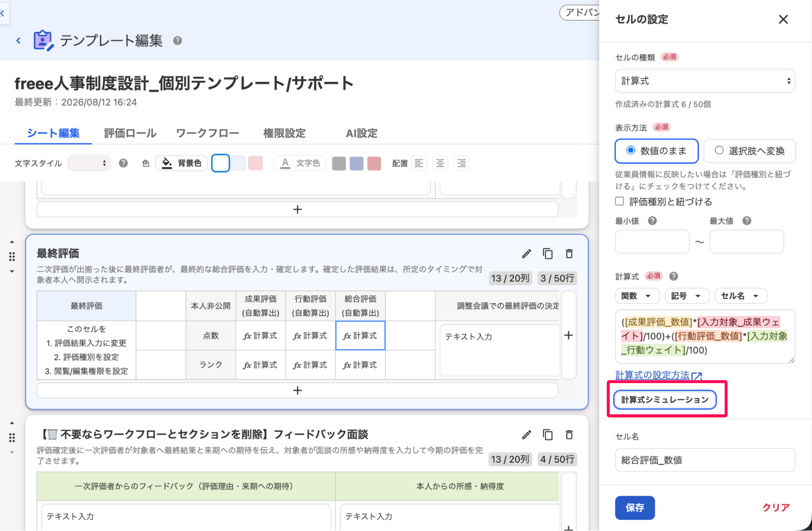
Task: Delete the 最終評価 section
Action: point(569,254)
